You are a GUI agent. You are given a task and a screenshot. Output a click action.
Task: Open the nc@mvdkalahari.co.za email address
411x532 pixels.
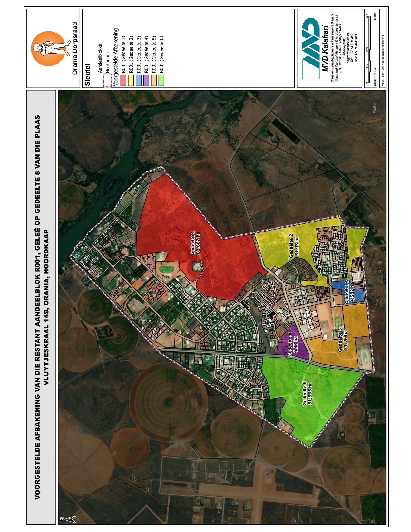[x=348, y=48]
